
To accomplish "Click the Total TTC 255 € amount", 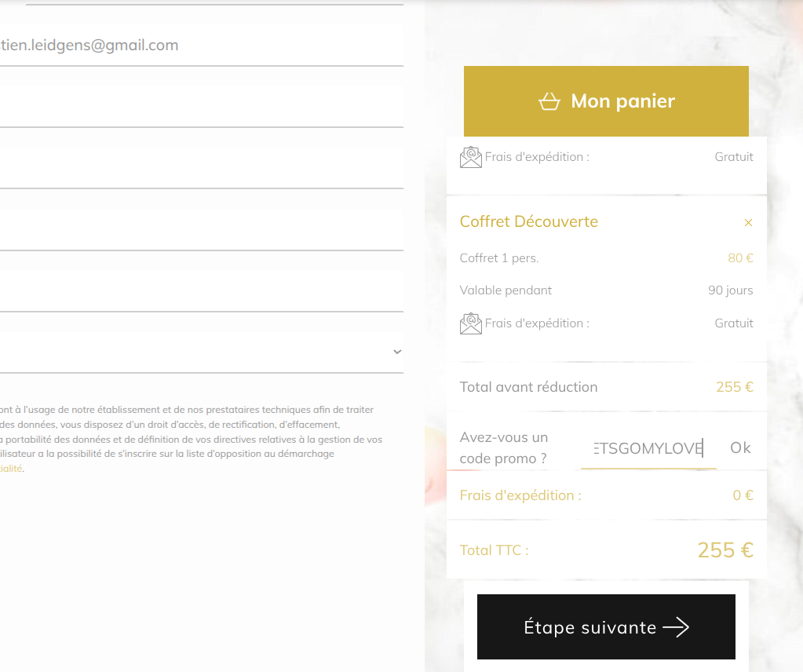I will tap(725, 550).
